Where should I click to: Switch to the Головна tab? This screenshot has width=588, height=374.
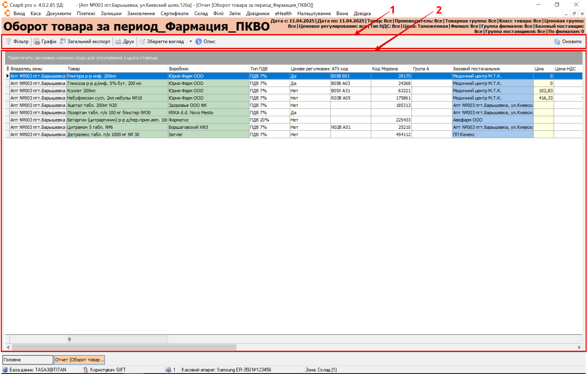(28, 360)
